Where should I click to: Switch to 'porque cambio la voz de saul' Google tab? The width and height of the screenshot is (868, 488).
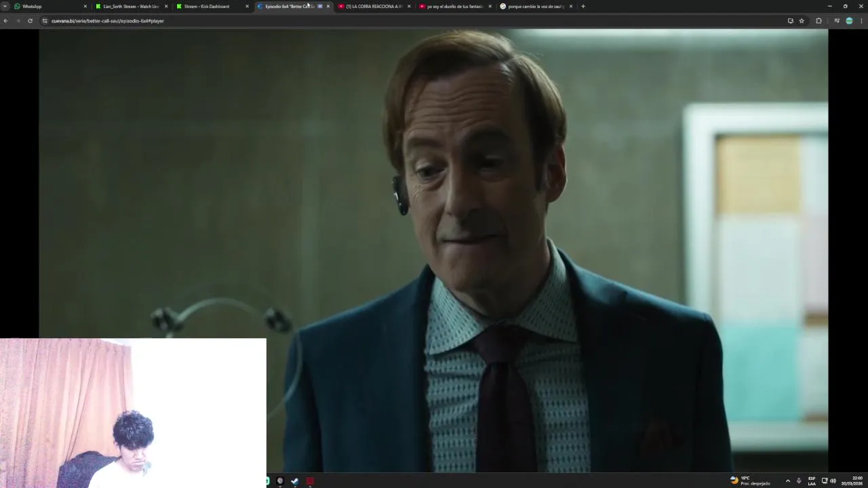tap(534, 6)
